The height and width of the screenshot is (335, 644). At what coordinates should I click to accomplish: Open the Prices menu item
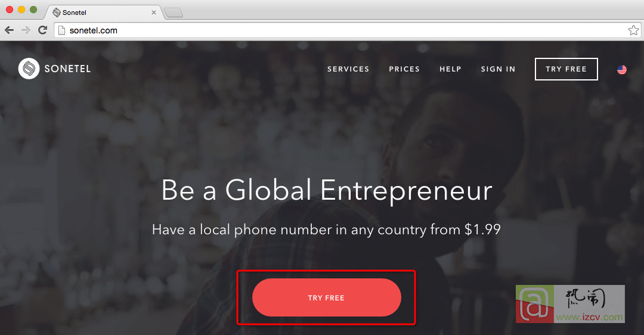click(404, 69)
